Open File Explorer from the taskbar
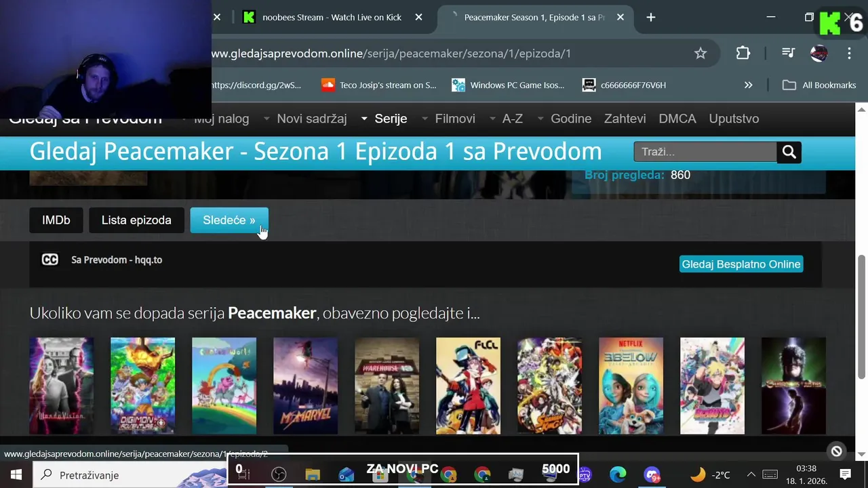The height and width of the screenshot is (488, 868). [313, 474]
